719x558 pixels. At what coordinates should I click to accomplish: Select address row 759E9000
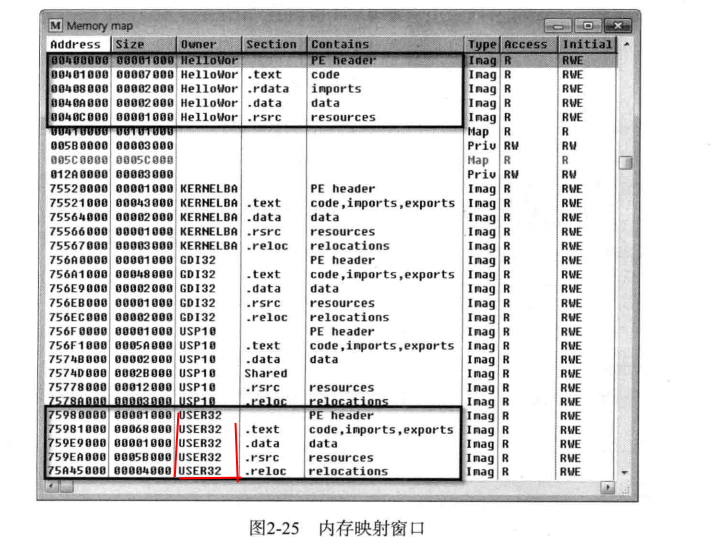click(x=330, y=443)
